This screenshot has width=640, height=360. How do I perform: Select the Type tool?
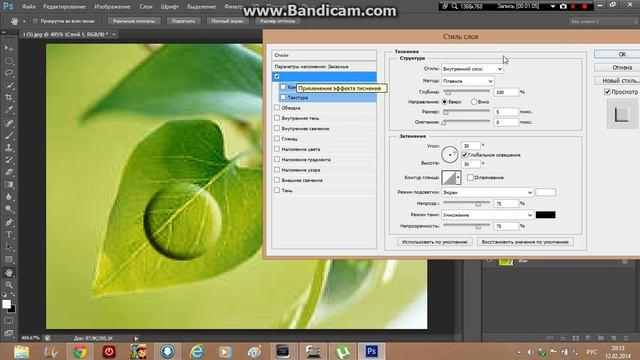(9, 235)
